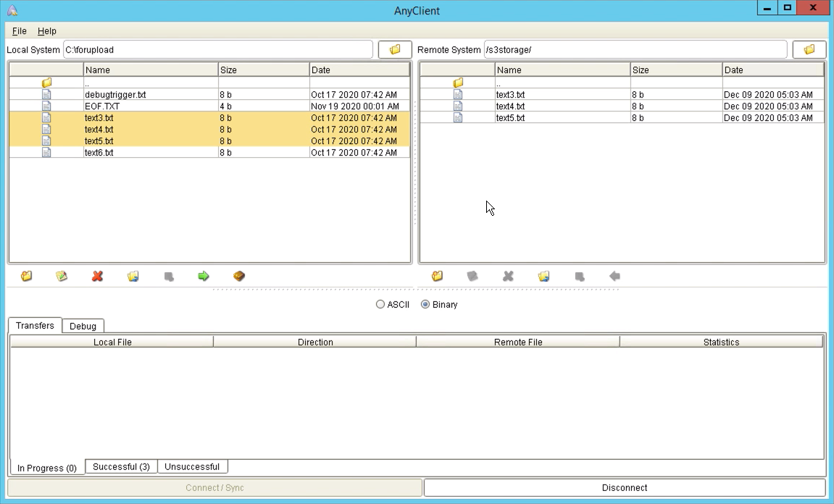Select remote text3.txt file name
This screenshot has width=834, height=504.
point(510,95)
